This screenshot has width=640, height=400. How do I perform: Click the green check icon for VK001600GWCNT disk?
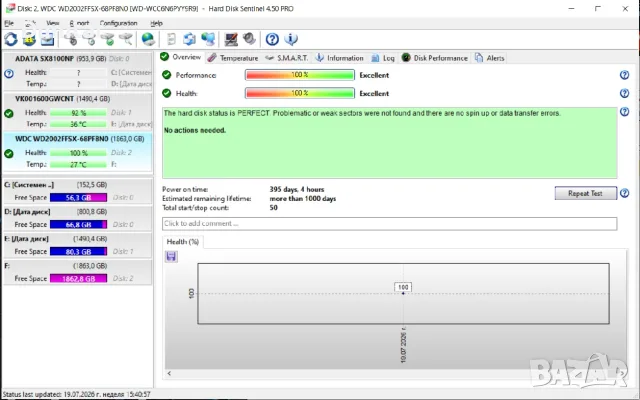[x=9, y=113]
